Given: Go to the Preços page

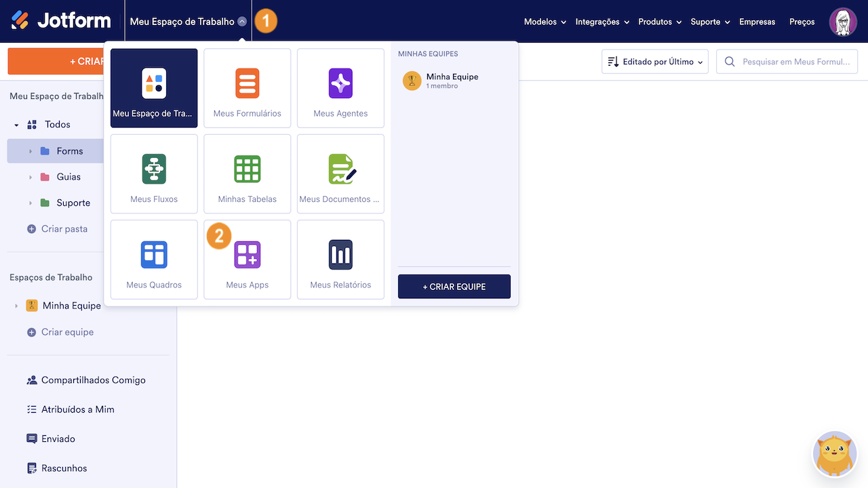Looking at the screenshot, I should pyautogui.click(x=802, y=22).
